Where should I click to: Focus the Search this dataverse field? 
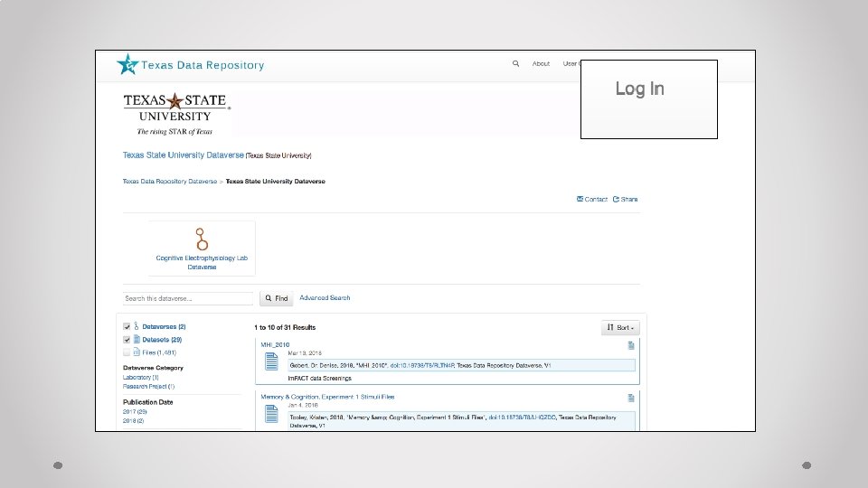[x=188, y=298]
